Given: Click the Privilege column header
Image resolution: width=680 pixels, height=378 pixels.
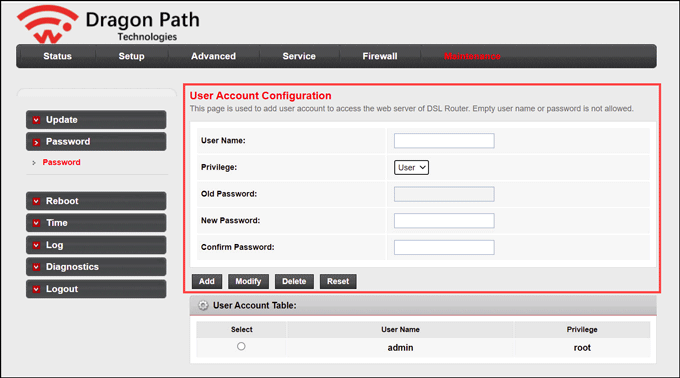Looking at the screenshot, I should (x=582, y=329).
